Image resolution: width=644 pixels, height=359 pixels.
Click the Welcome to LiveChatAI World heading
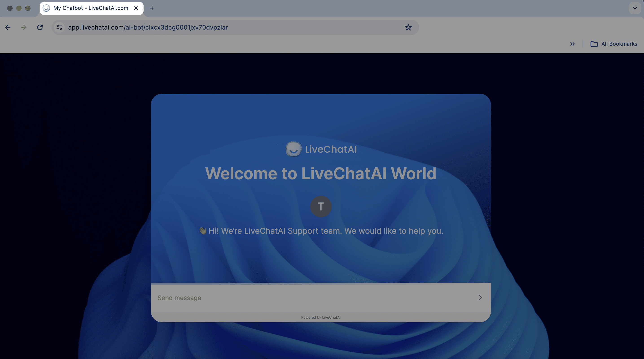321,173
